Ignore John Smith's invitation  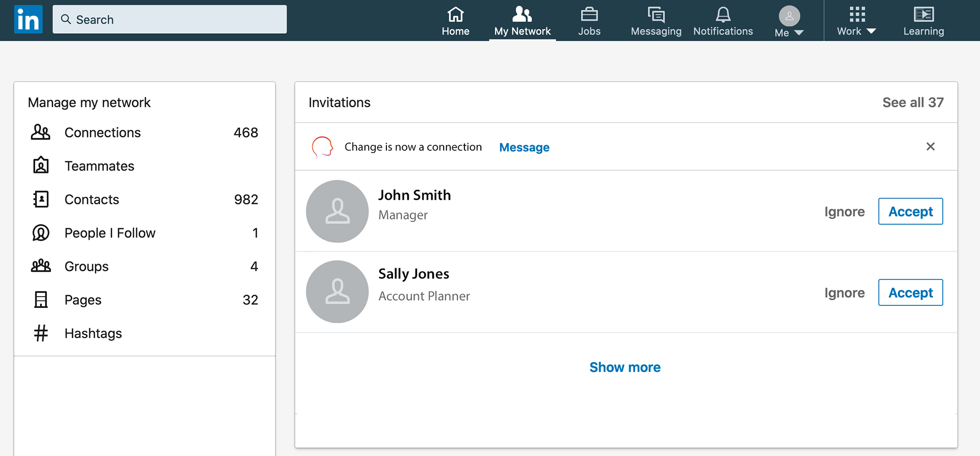pyautogui.click(x=844, y=211)
